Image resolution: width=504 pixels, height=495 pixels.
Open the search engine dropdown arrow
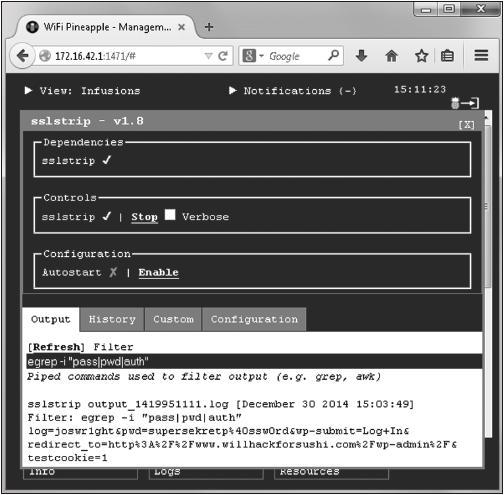261,56
